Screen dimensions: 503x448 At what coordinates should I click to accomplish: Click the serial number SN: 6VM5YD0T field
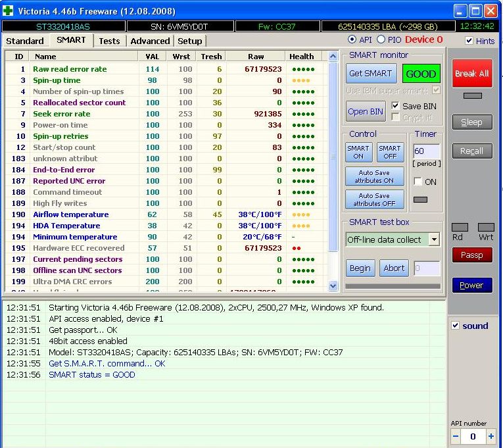[180, 26]
